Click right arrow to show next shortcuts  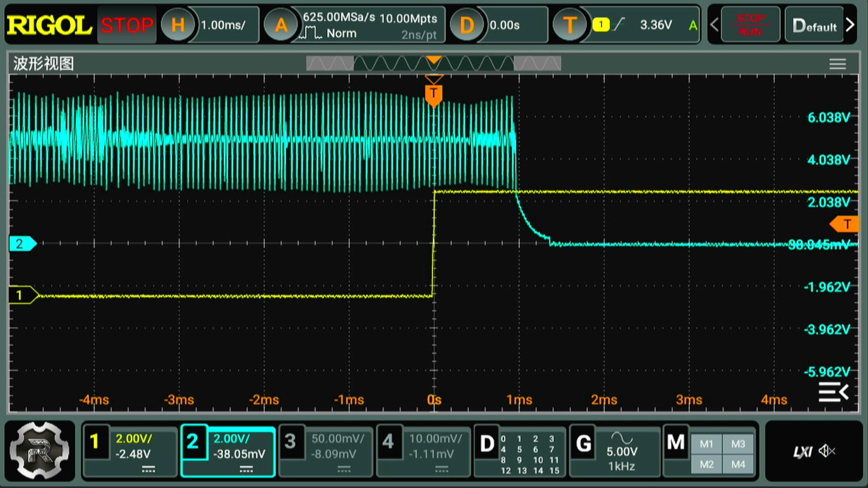[x=850, y=25]
